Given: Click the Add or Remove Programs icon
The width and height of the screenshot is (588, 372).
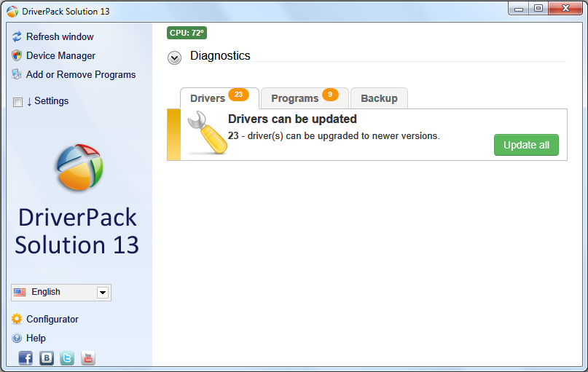Looking at the screenshot, I should (x=17, y=74).
